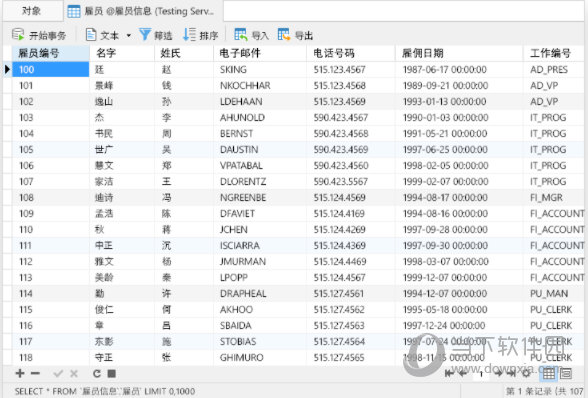Select the email cell ISCIARRA
Image resolution: width=588 pixels, height=398 pixels.
tap(260, 246)
